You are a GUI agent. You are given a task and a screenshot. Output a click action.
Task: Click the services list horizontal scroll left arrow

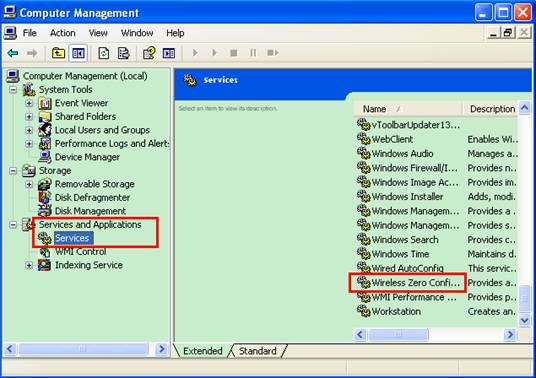(360, 334)
